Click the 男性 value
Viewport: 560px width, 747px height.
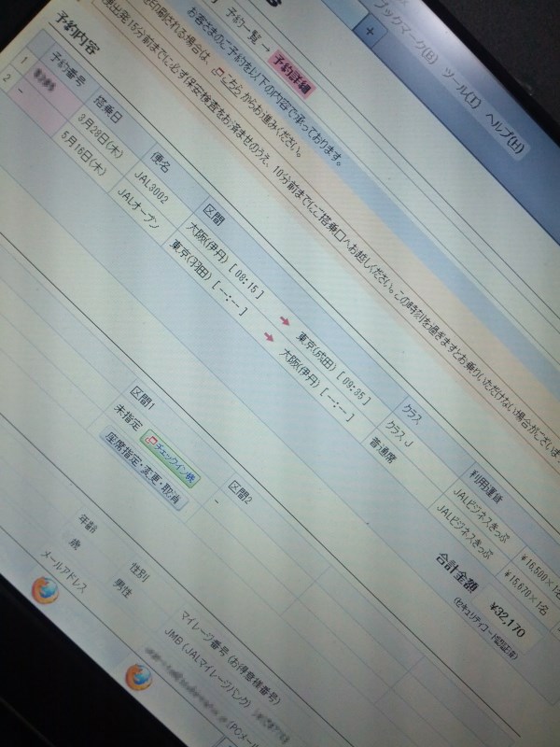pos(121,588)
